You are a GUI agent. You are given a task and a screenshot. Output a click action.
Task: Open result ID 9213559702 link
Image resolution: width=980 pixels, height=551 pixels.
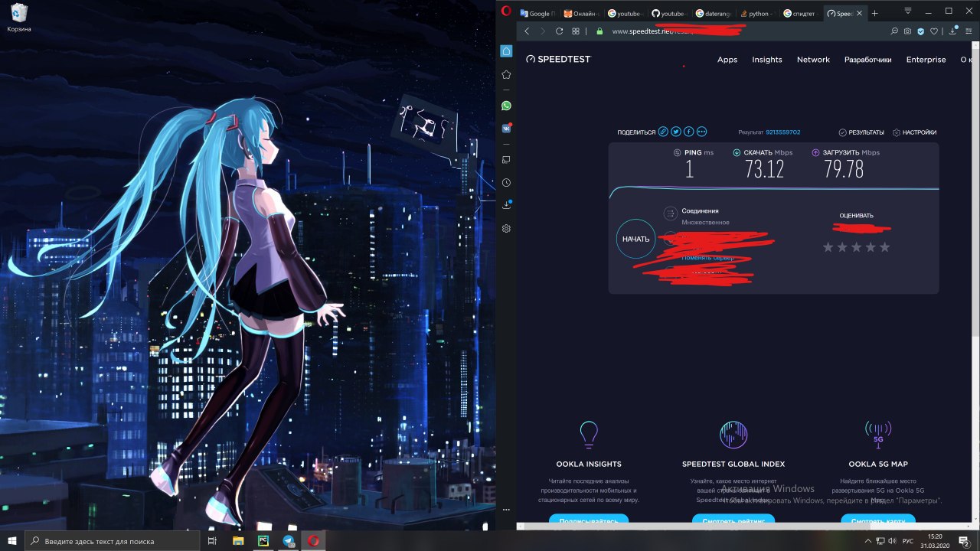(x=783, y=132)
